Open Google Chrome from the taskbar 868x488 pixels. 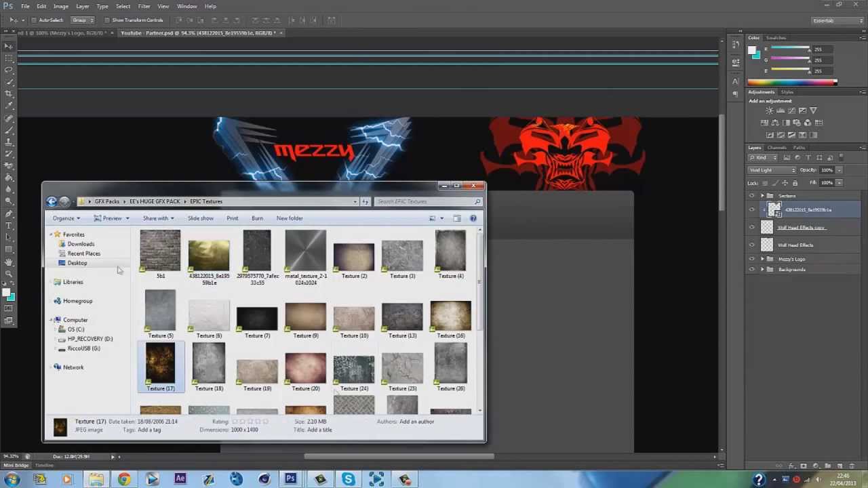[123, 479]
